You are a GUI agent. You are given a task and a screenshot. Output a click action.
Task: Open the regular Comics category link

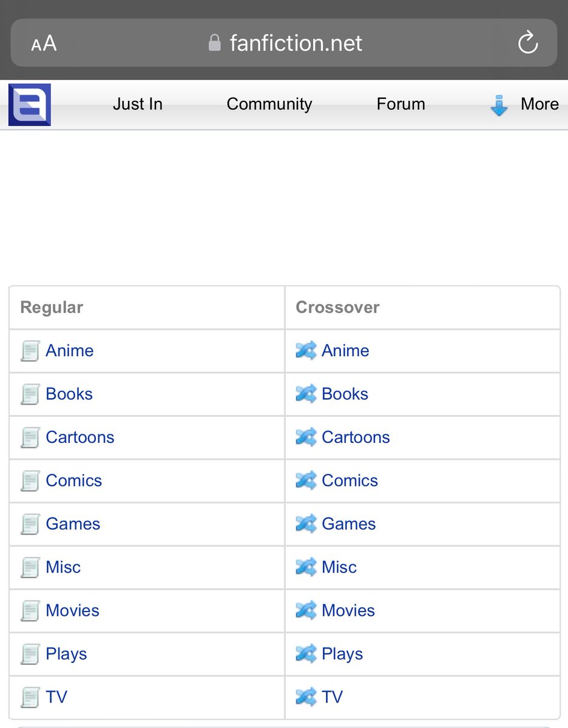(74, 481)
